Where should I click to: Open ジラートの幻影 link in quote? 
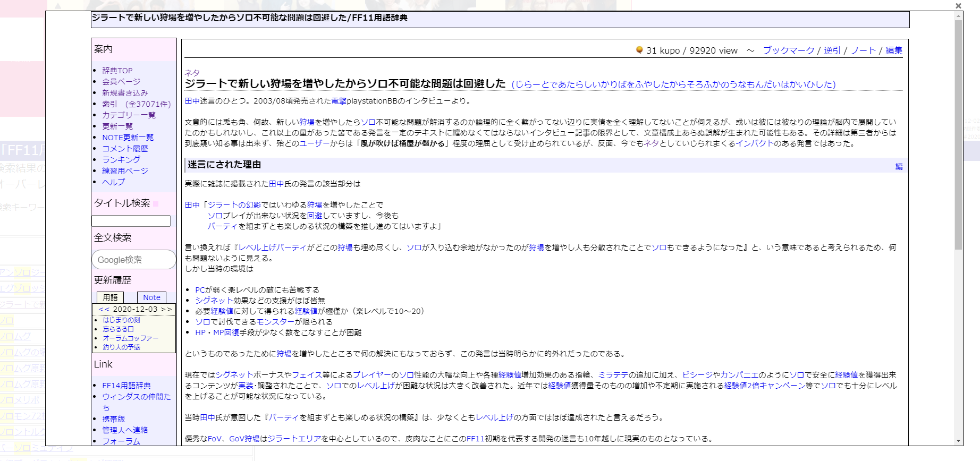[234, 205]
